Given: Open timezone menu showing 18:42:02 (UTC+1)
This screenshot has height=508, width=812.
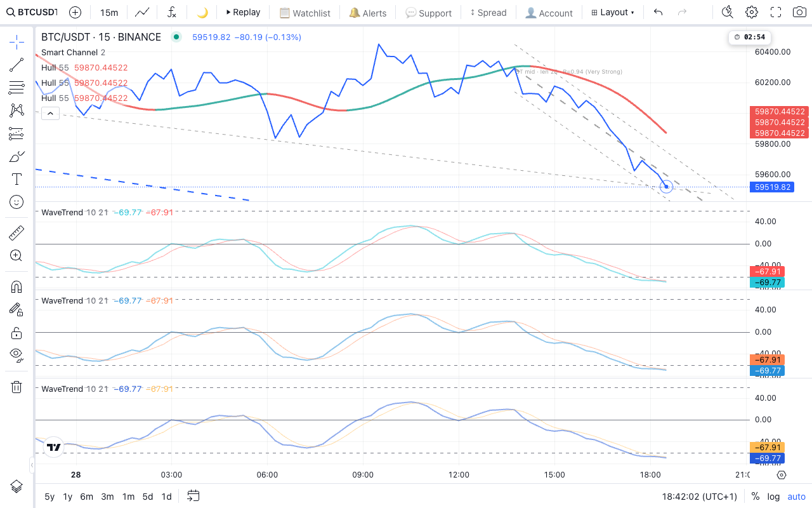Looking at the screenshot, I should [700, 497].
